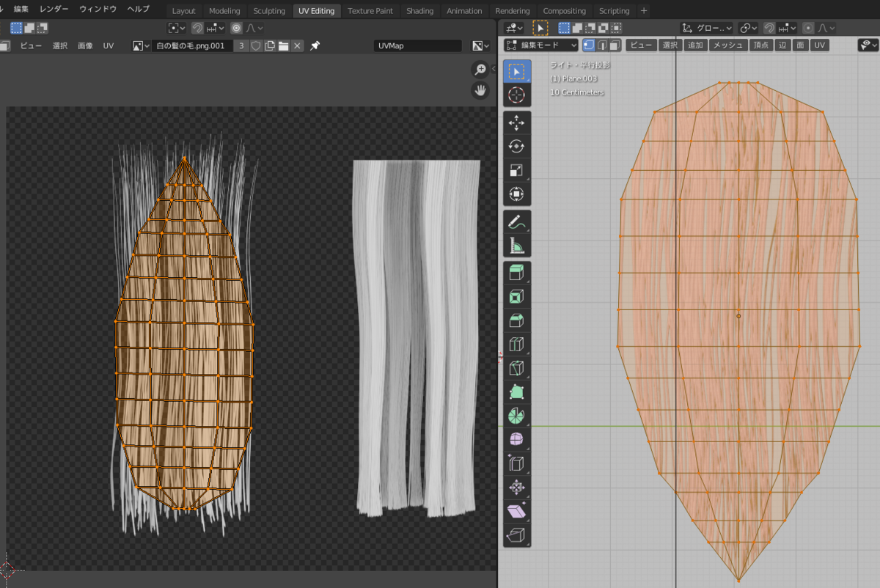This screenshot has width=880, height=588.
Task: Select the Shear tool
Action: click(x=517, y=512)
